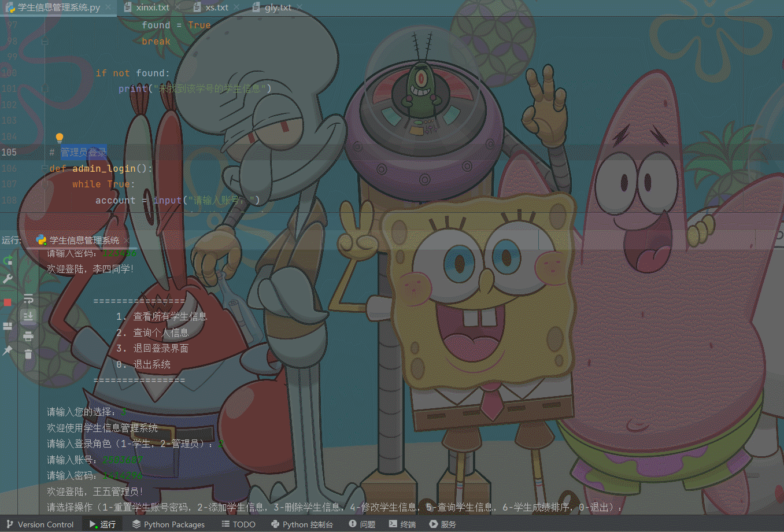
Task: Click line number 100 in gutter
Action: click(x=9, y=73)
